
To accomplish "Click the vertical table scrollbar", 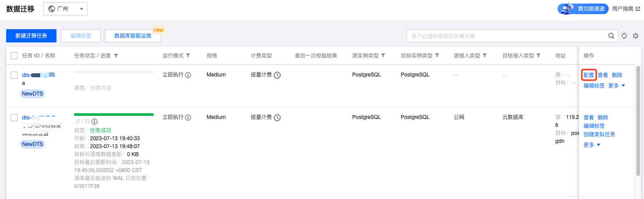I will (638, 119).
